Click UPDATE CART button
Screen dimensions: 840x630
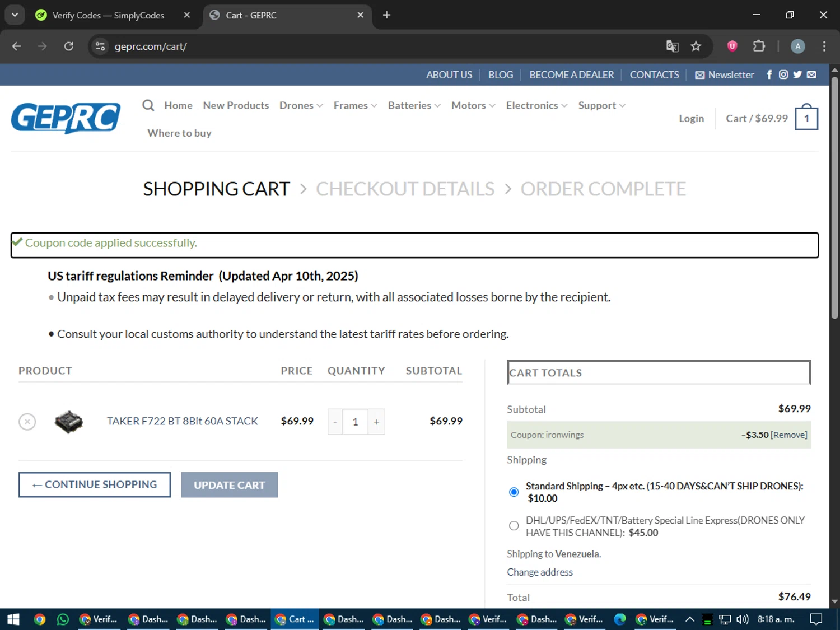click(230, 485)
